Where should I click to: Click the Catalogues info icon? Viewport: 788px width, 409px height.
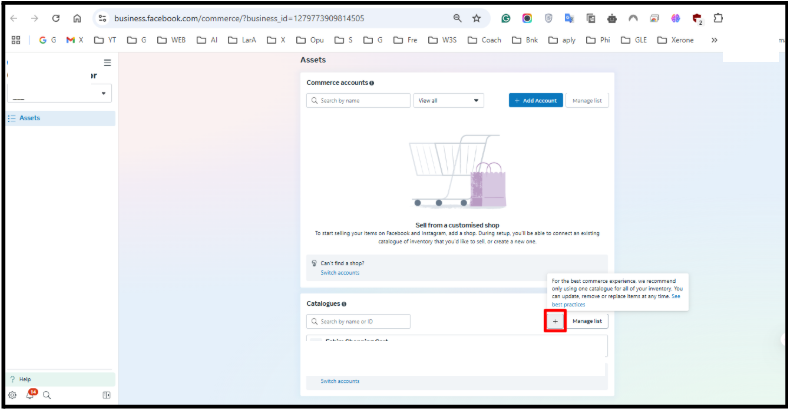click(x=344, y=304)
